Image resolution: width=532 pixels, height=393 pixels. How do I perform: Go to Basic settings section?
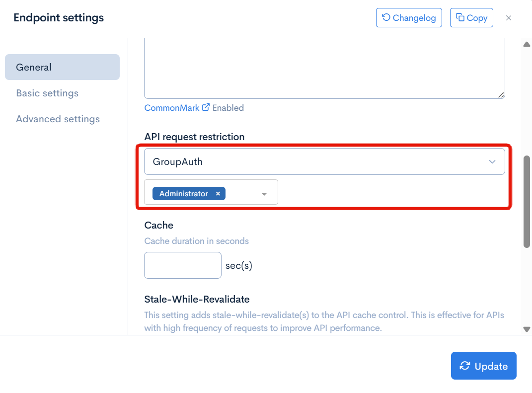47,93
